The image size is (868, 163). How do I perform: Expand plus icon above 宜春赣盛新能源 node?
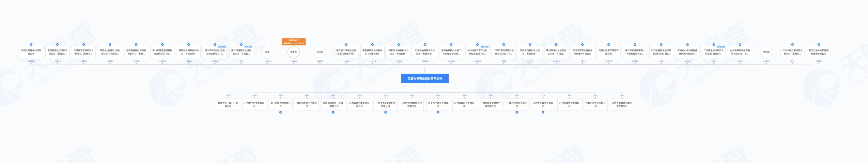136,44
